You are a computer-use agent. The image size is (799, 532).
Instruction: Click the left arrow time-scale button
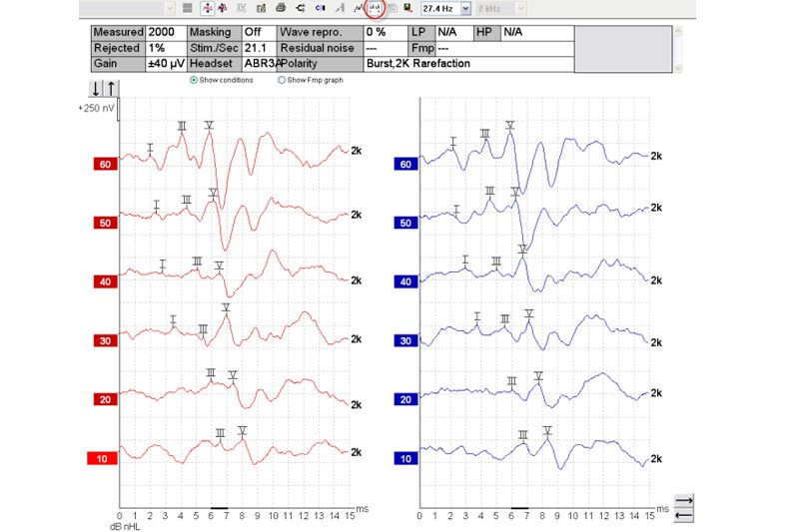coord(683,514)
